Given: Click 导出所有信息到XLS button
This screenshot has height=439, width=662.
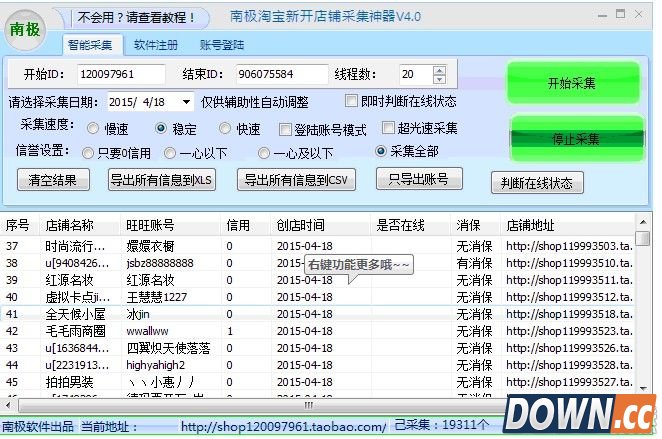Looking at the screenshot, I should 162,180.
